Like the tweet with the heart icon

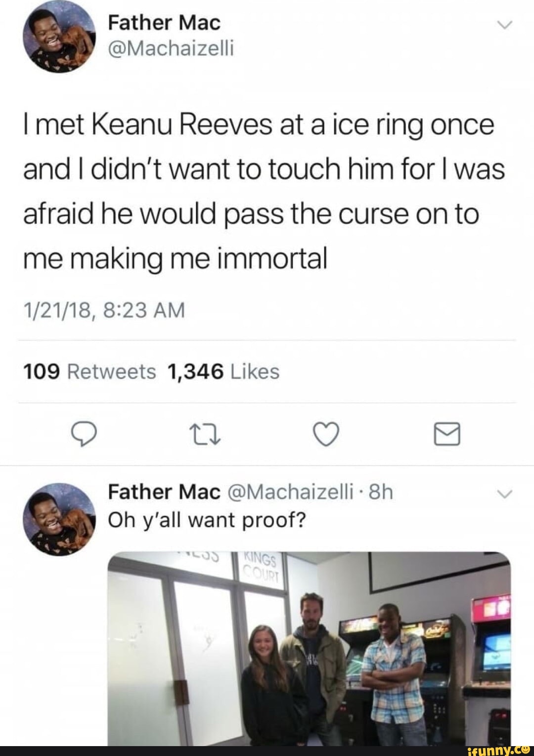tap(327, 435)
